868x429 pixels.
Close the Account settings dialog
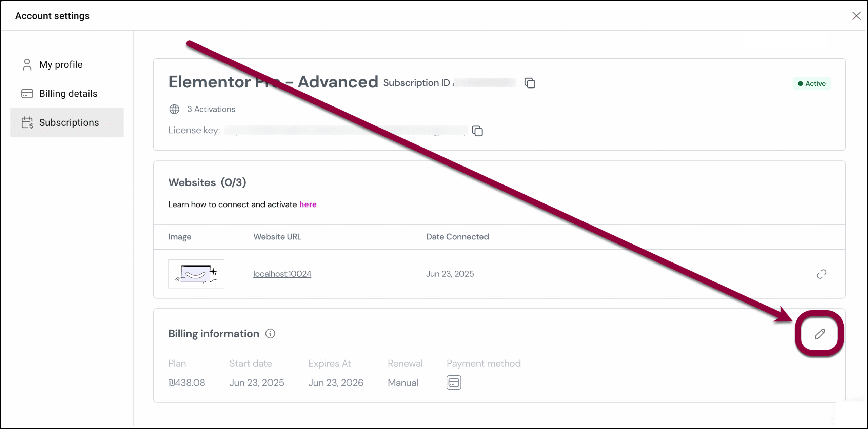(x=856, y=16)
